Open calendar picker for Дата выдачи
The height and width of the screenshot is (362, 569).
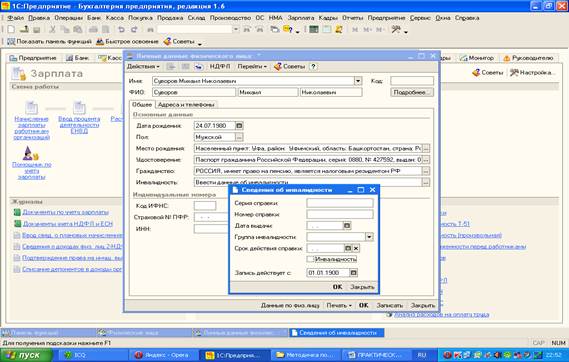(x=347, y=226)
